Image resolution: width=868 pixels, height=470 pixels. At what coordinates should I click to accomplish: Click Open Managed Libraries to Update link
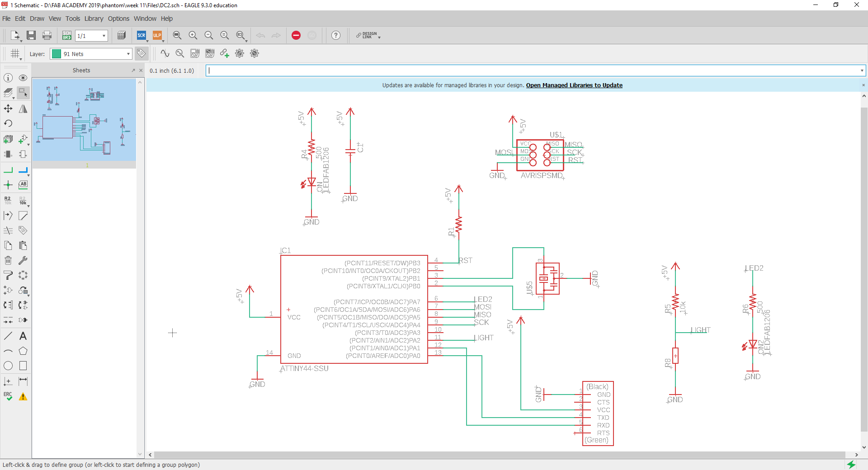coord(574,85)
